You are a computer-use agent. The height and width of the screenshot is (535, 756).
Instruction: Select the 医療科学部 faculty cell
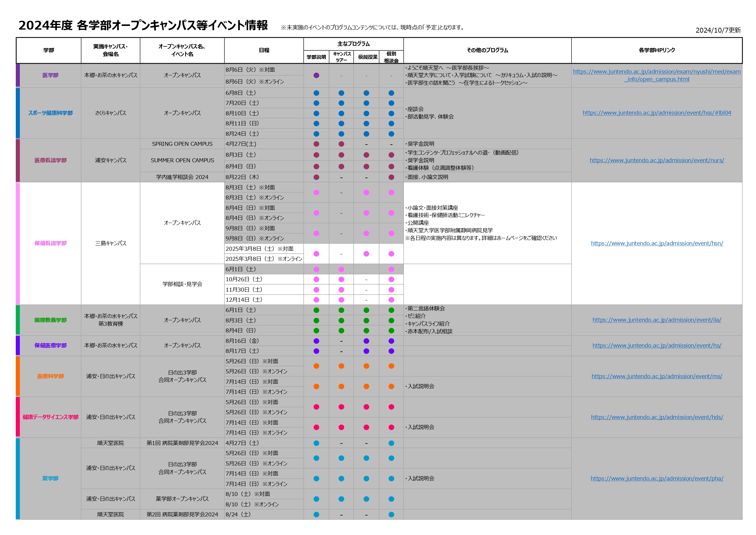pos(50,376)
